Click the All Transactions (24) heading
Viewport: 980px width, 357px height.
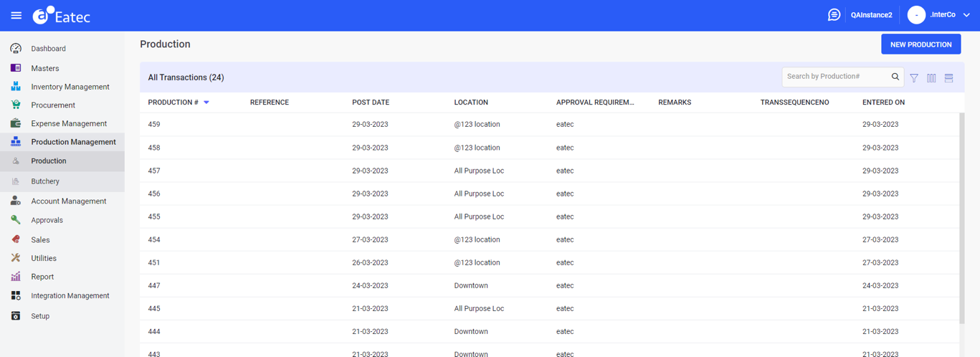coord(186,77)
